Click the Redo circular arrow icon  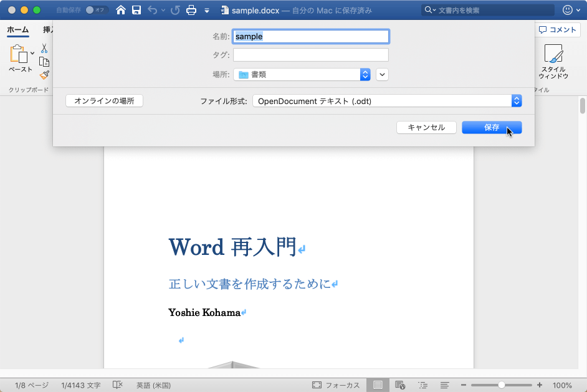tap(175, 10)
